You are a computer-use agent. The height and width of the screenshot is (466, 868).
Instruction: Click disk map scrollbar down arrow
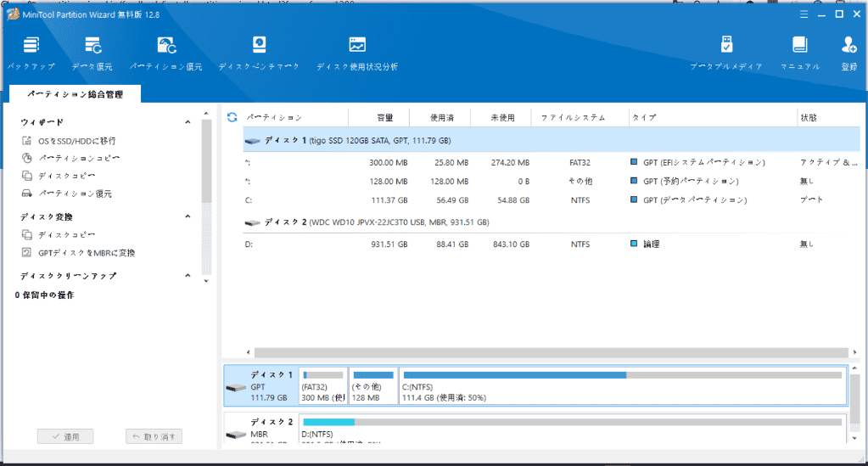(x=854, y=438)
